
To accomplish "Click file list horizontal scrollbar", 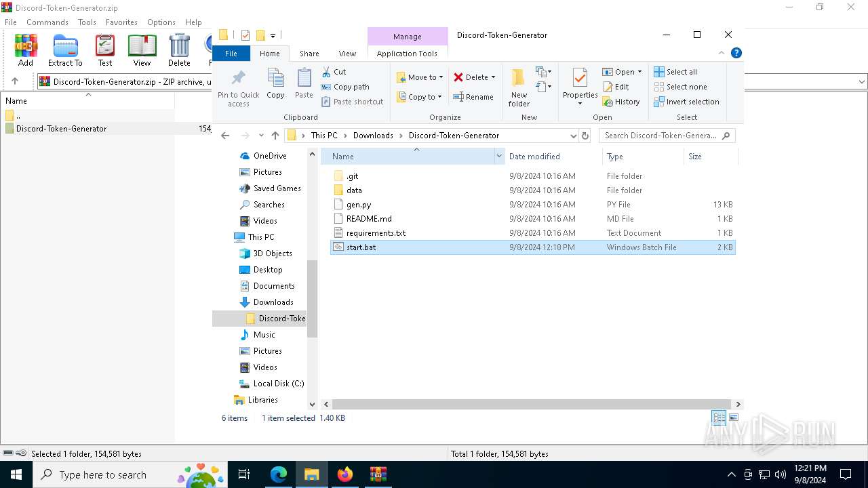I will click(x=531, y=404).
